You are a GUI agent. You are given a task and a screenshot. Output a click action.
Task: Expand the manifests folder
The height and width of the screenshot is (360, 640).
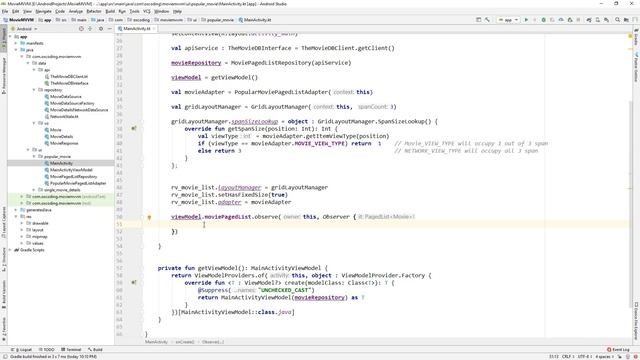16,43
